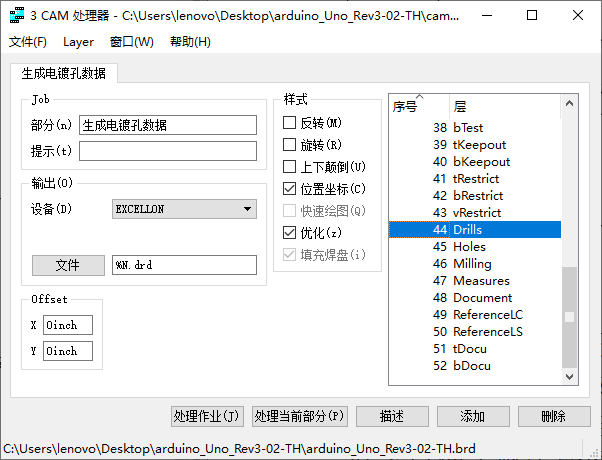The width and height of the screenshot is (602, 460).
Task: Toggle the 旋转(R) rotate checkbox
Action: point(290,145)
